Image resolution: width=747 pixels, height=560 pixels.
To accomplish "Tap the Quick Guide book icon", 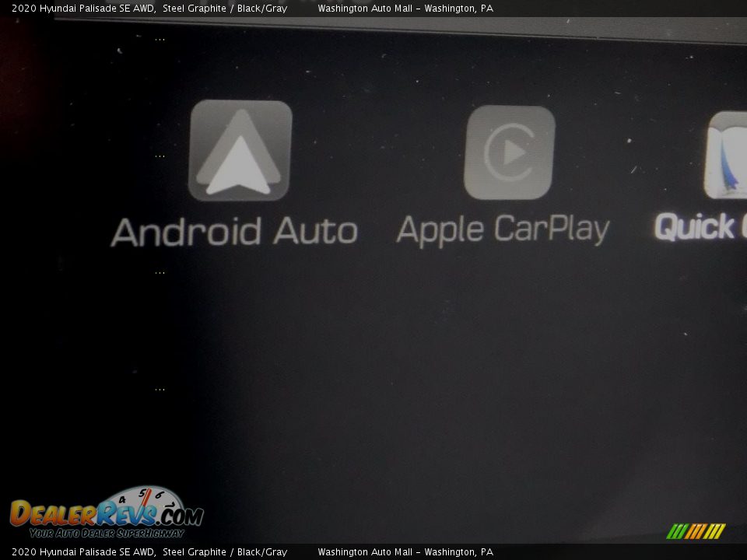I will point(725,156).
